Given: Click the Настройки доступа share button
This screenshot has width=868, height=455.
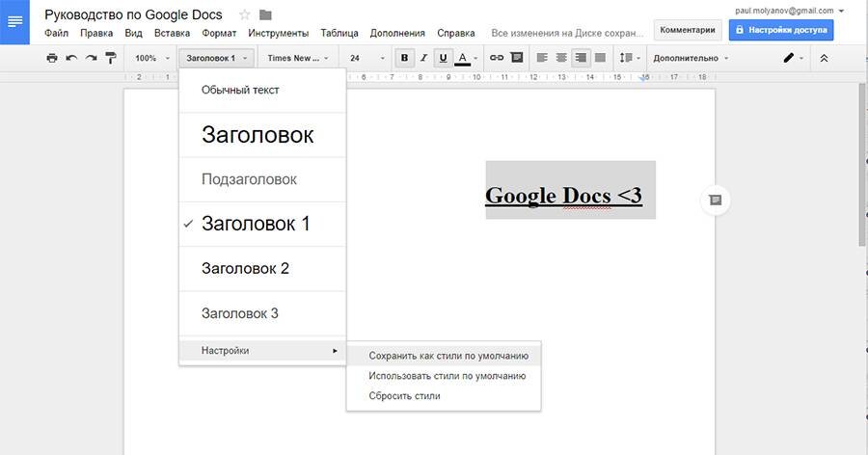Looking at the screenshot, I should click(781, 30).
